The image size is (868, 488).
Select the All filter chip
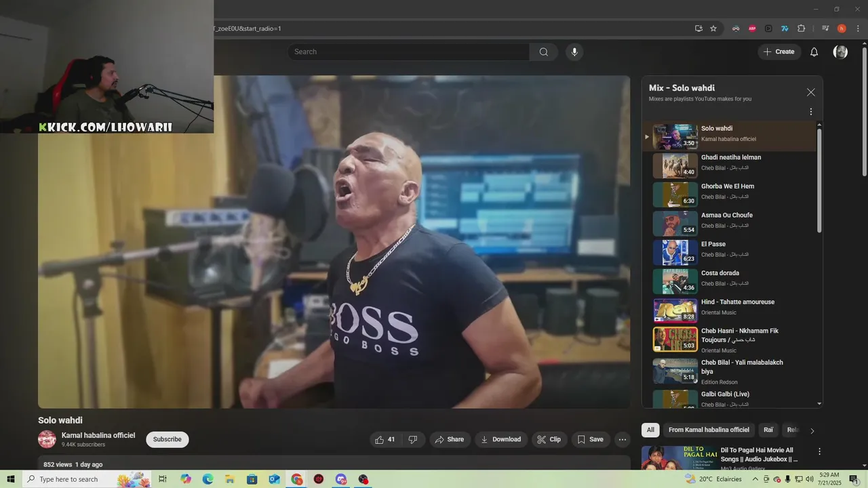[650, 430]
